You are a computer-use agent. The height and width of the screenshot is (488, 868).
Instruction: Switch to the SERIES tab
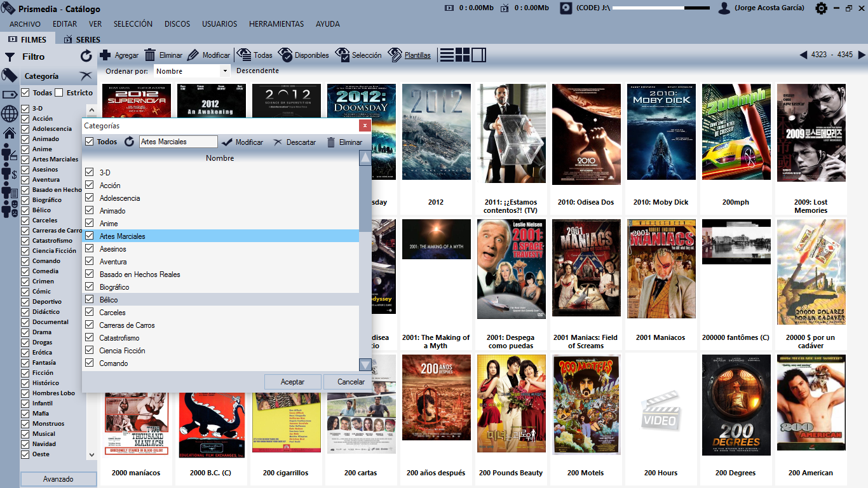coord(82,39)
